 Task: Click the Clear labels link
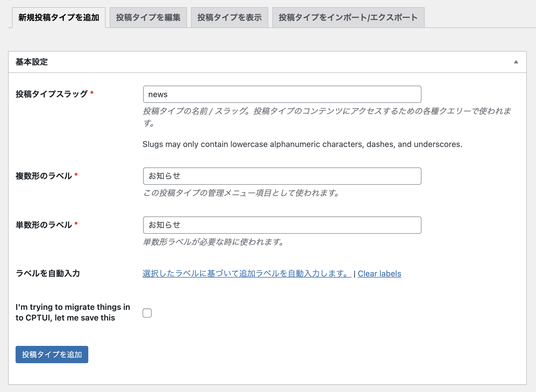pos(379,274)
